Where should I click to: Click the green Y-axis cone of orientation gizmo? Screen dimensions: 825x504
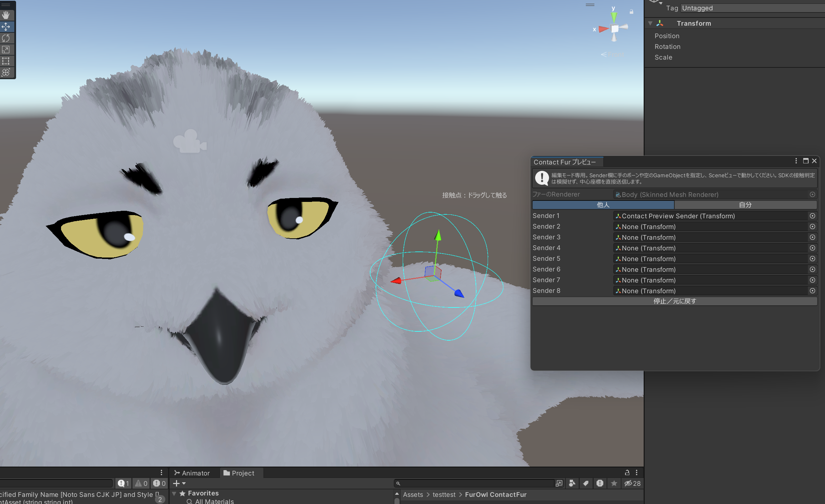pos(614,17)
